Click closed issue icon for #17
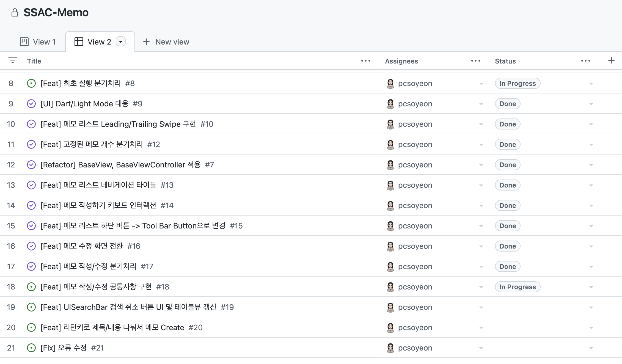Image resolution: width=622 pixels, height=364 pixels. pos(31,266)
